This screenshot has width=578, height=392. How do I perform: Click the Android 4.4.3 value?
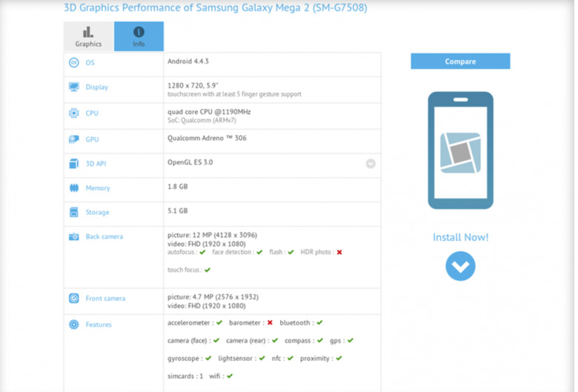click(188, 62)
